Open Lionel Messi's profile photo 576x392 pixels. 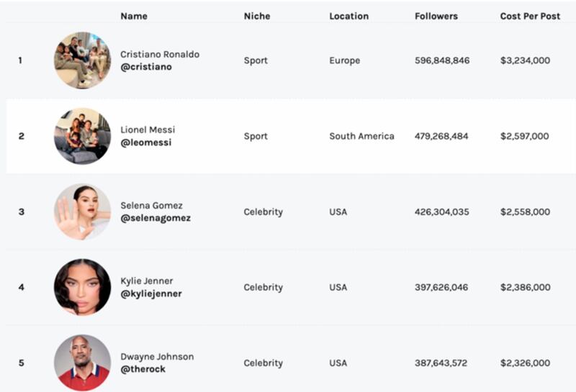pyautogui.click(x=82, y=136)
